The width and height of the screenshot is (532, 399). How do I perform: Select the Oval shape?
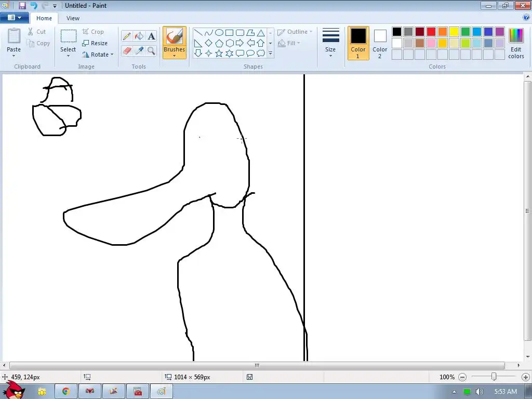[219, 33]
